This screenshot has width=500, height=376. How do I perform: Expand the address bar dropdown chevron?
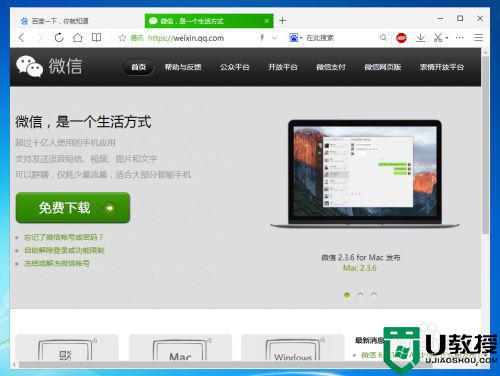(x=274, y=38)
